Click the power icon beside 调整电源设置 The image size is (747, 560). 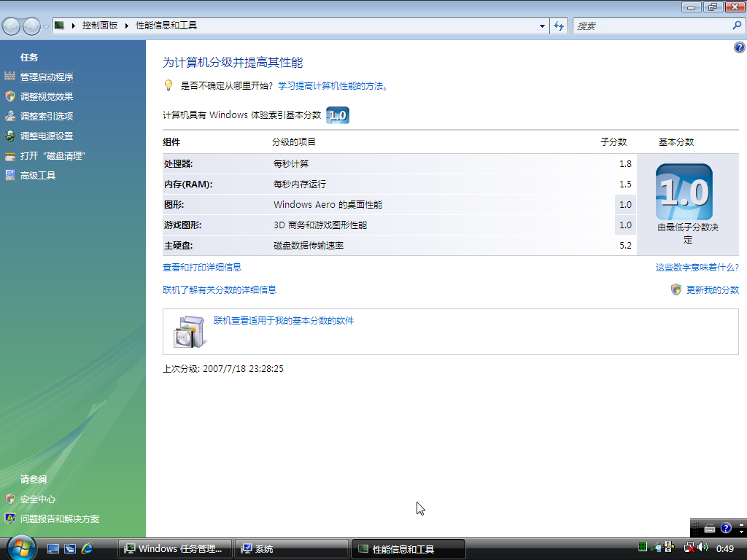coord(10,136)
